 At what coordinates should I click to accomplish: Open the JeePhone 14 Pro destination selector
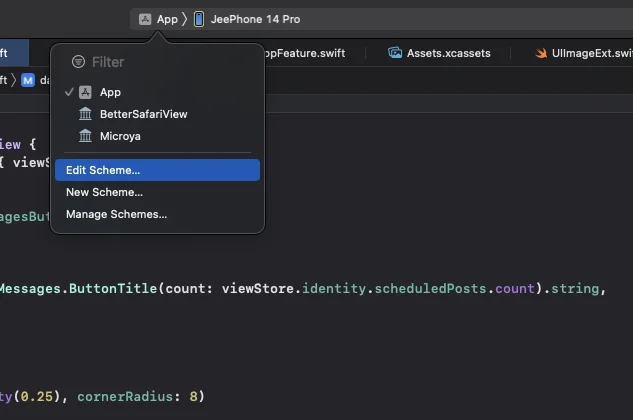click(x=254, y=19)
